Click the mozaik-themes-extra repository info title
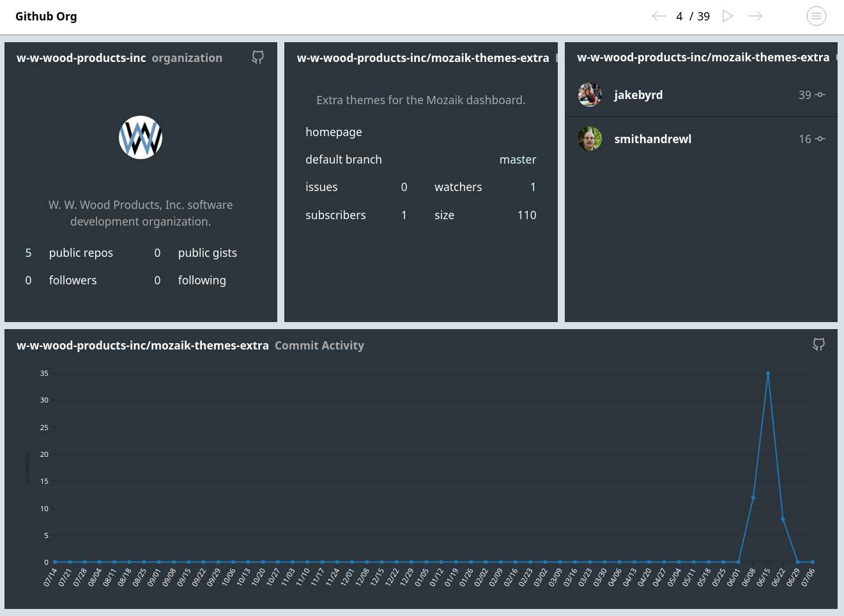The width and height of the screenshot is (844, 616). click(423, 58)
